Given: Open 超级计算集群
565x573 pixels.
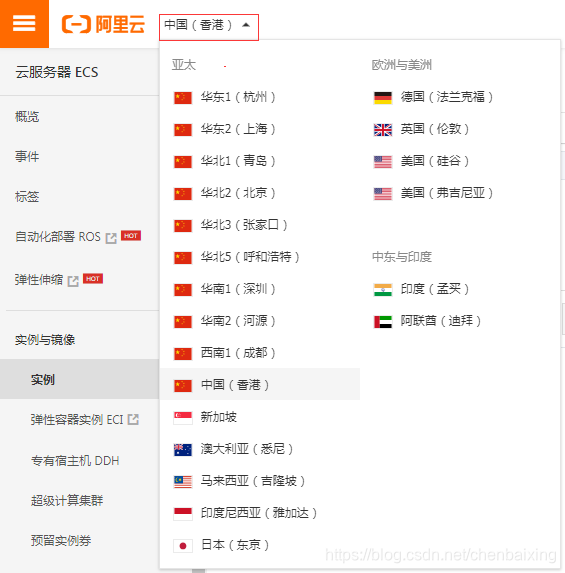Looking at the screenshot, I should [x=67, y=500].
